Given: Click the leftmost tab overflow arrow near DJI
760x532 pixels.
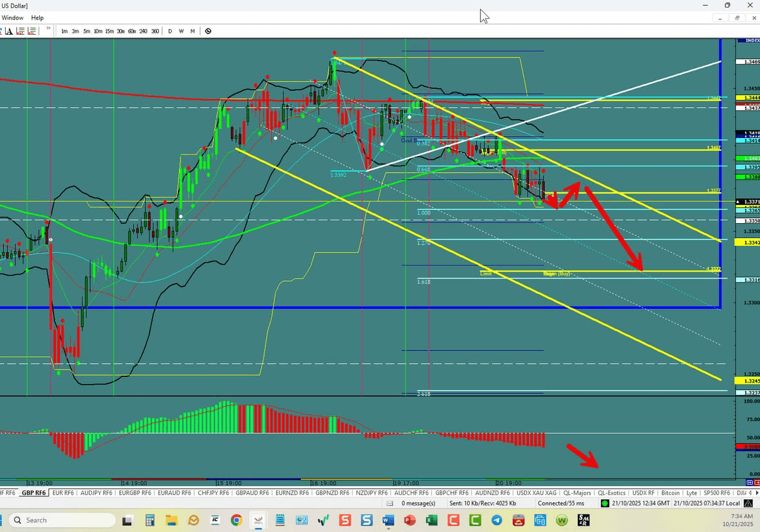Looking at the screenshot, I should click(x=750, y=492).
